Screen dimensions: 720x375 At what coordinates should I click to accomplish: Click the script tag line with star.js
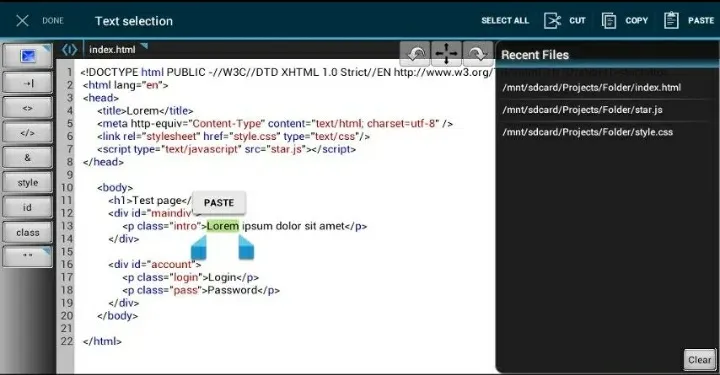coord(226,149)
